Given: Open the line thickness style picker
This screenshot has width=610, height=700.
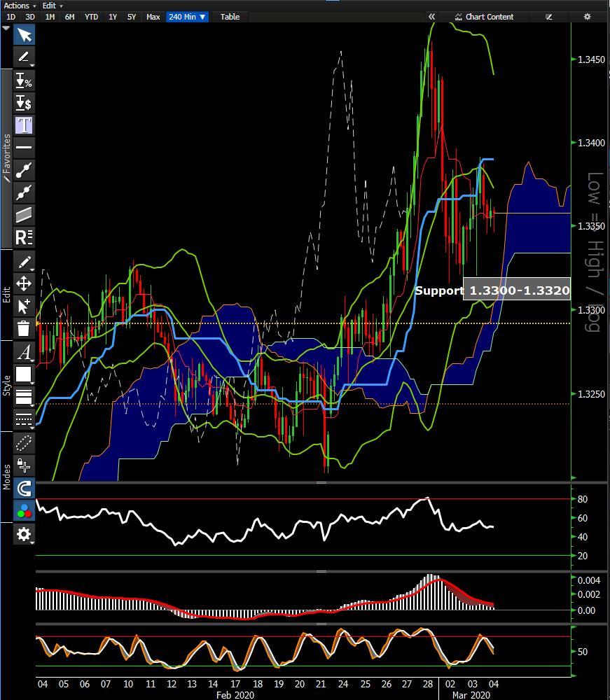Looking at the screenshot, I should click(x=24, y=396).
